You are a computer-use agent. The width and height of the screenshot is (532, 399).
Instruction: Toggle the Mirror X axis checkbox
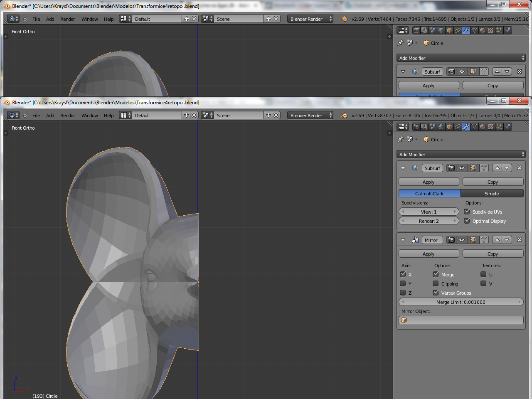coord(403,274)
